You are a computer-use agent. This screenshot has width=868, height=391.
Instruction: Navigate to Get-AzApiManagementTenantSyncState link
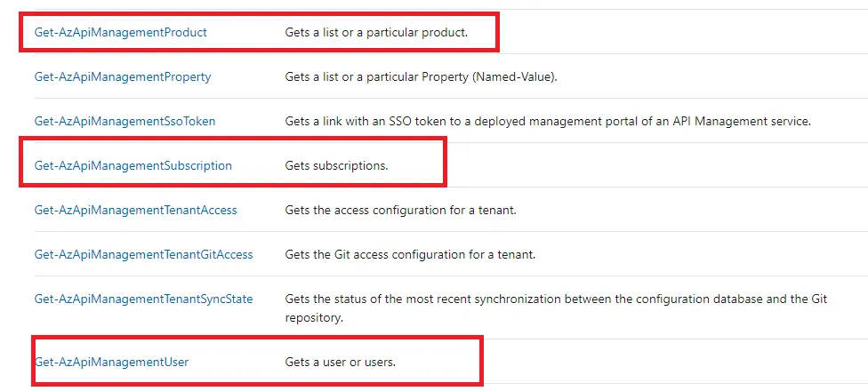(x=143, y=299)
